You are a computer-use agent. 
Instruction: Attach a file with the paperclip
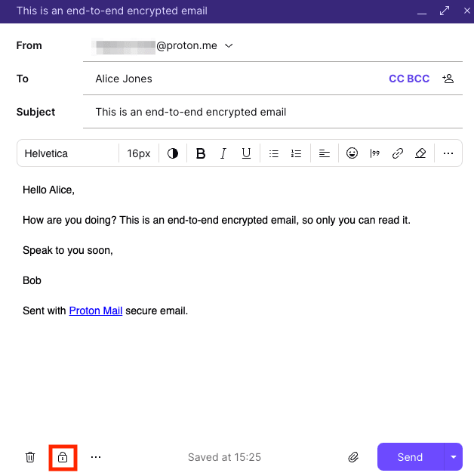[353, 457]
